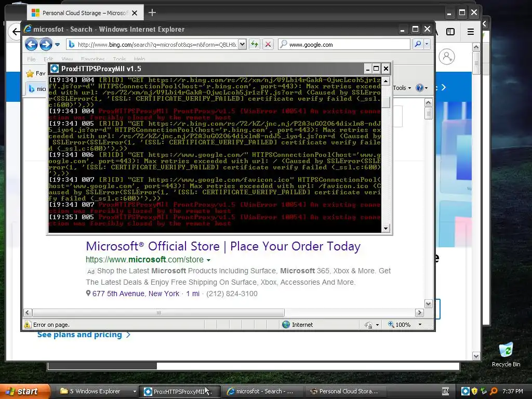Open a new tab with plus button

pos(152,12)
